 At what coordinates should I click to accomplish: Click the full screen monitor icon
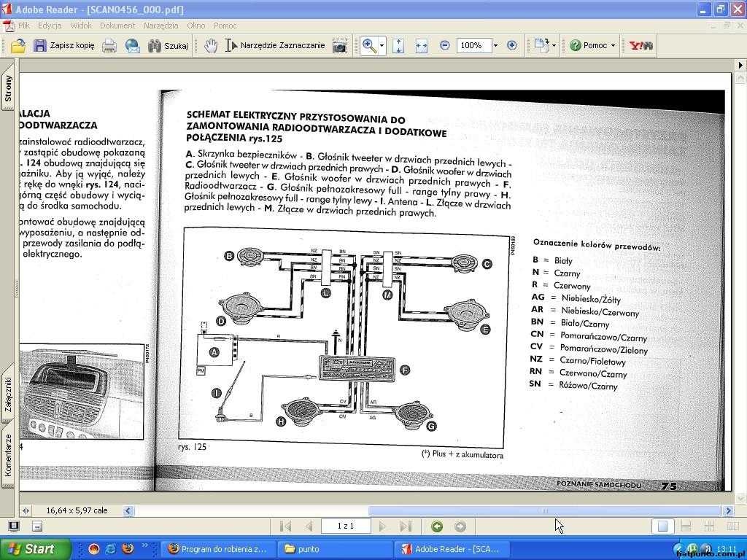pos(14,526)
